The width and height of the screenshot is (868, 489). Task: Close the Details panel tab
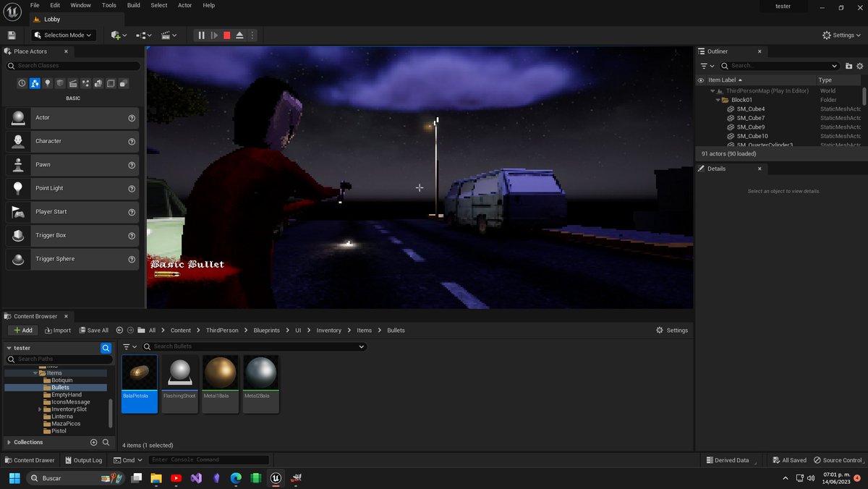coord(759,169)
